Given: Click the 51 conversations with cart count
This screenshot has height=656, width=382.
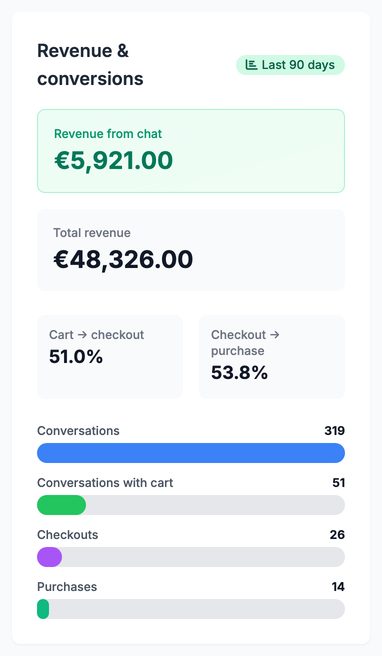Looking at the screenshot, I should click(x=338, y=483).
